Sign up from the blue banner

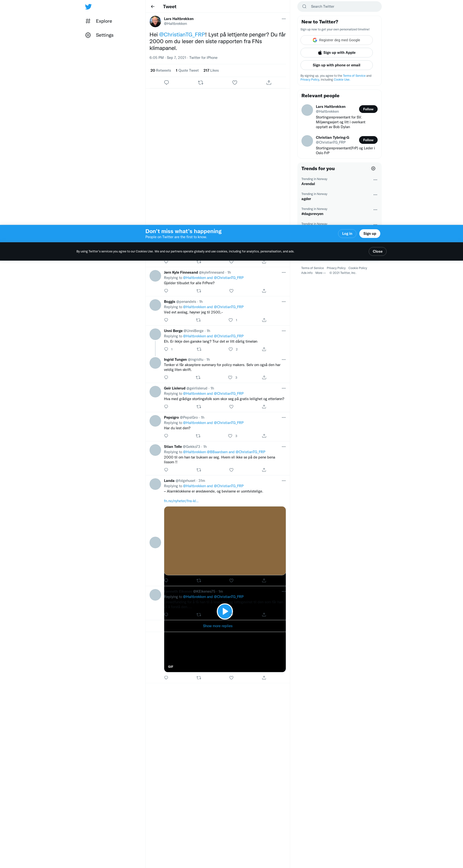pos(369,234)
